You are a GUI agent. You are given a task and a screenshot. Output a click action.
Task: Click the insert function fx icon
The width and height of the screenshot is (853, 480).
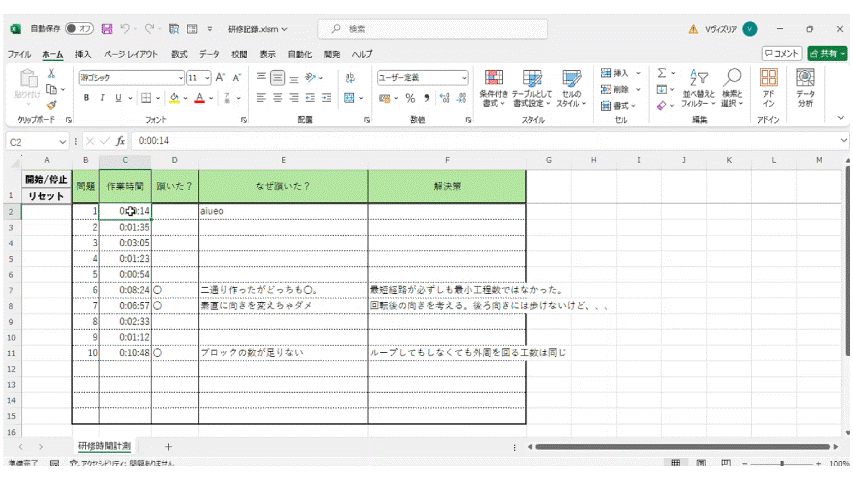[x=120, y=141]
